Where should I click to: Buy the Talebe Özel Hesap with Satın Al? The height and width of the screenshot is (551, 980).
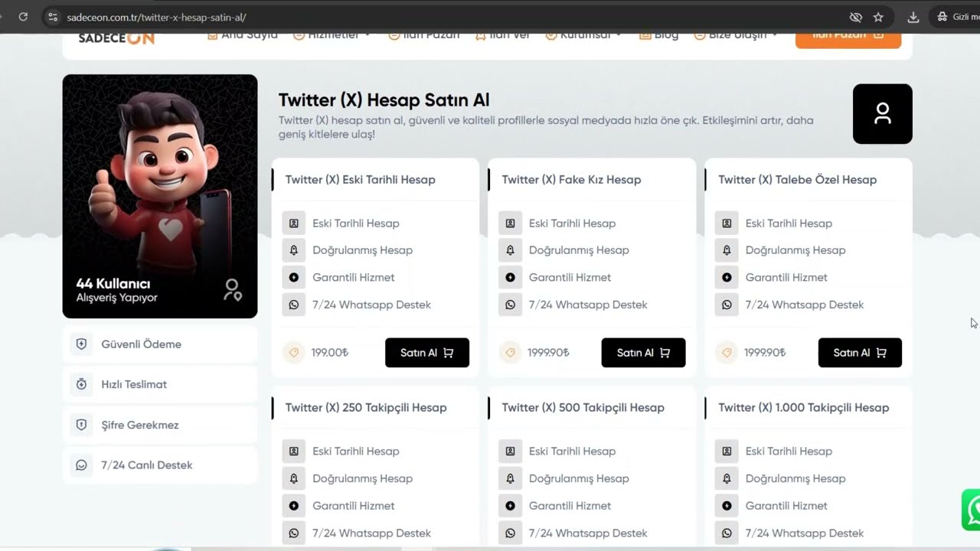pos(860,353)
